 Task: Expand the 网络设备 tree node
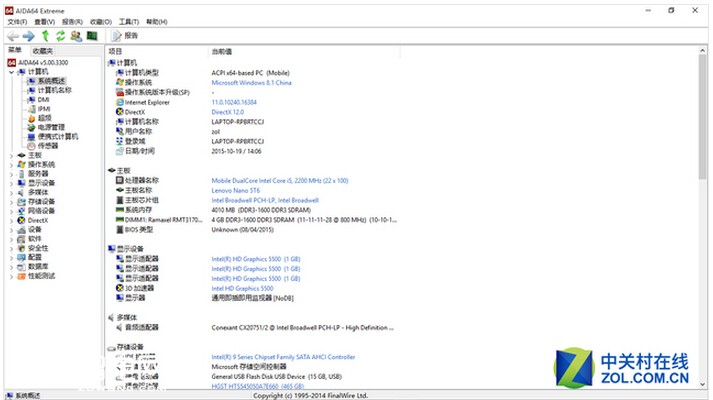(11, 211)
